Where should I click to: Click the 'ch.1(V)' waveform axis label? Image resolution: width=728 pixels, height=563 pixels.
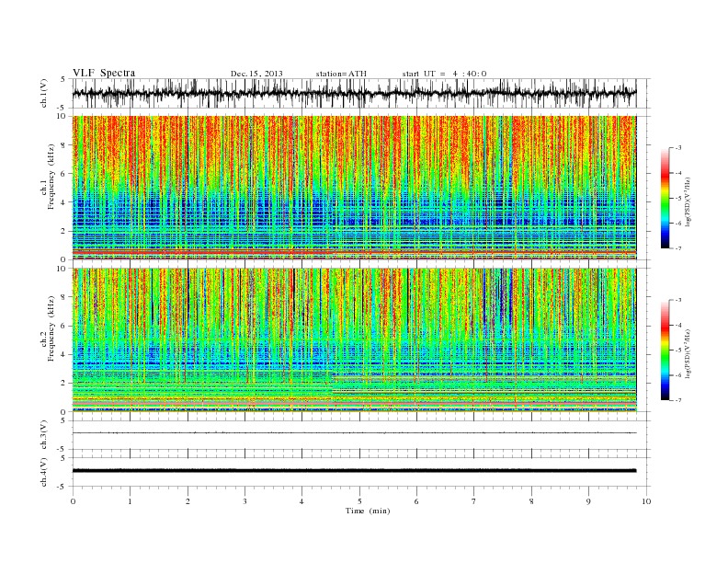[44, 93]
